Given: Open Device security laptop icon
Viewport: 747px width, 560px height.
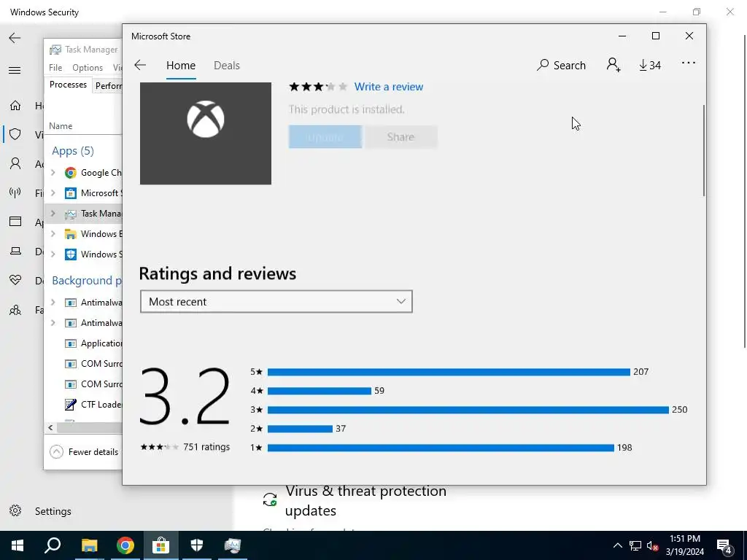Looking at the screenshot, I should tap(15, 251).
